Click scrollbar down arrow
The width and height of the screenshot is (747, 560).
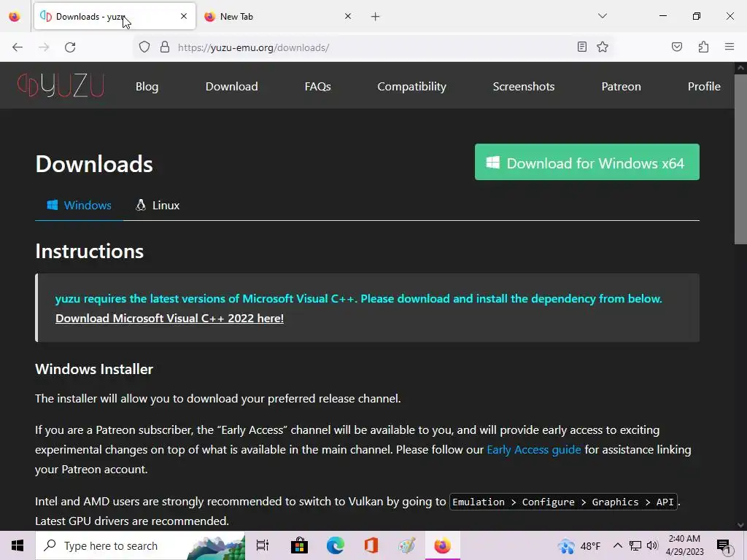point(740,525)
